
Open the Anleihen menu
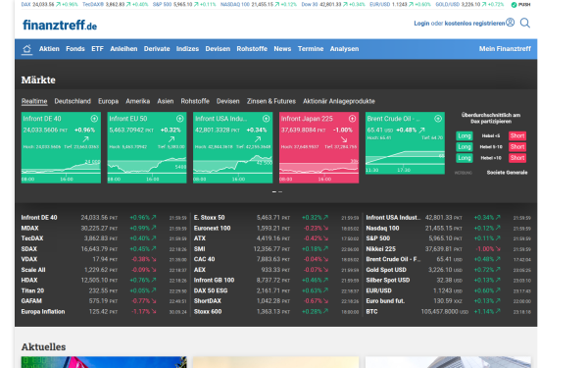[x=123, y=49]
